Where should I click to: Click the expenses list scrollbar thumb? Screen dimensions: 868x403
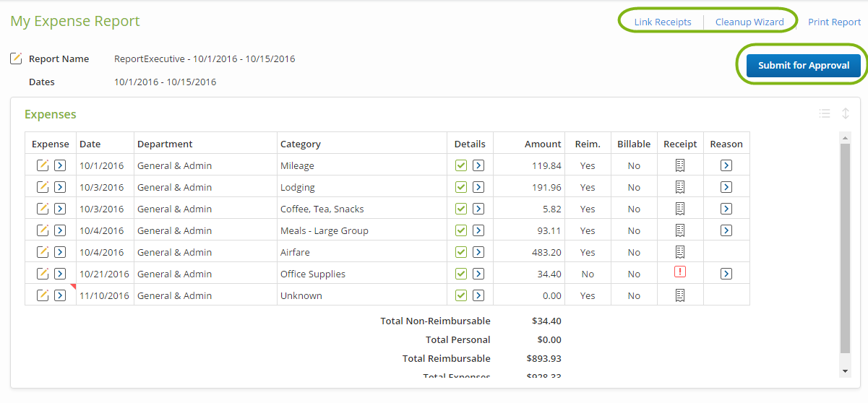click(845, 248)
